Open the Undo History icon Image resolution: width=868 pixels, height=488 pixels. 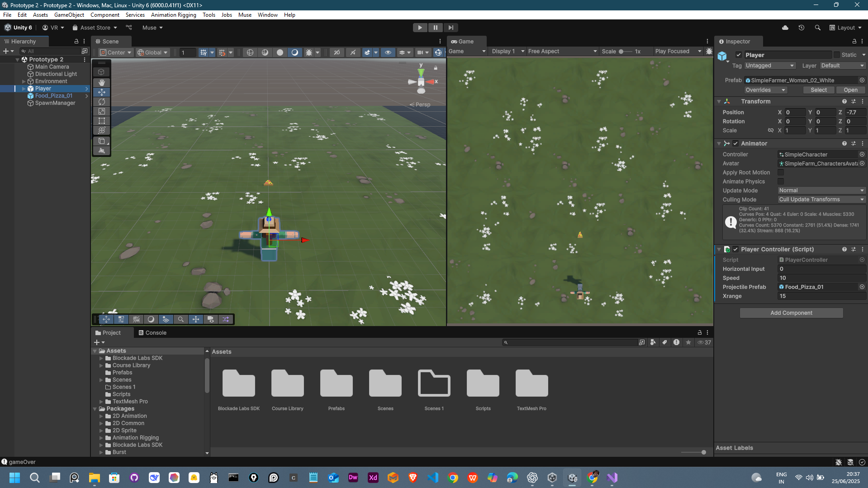[x=802, y=28]
